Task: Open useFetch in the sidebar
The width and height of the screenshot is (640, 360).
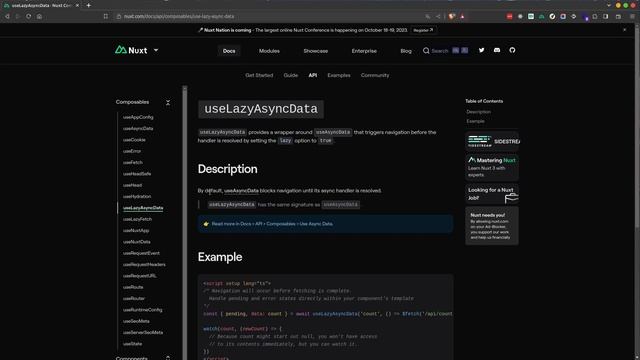Action: point(133,162)
